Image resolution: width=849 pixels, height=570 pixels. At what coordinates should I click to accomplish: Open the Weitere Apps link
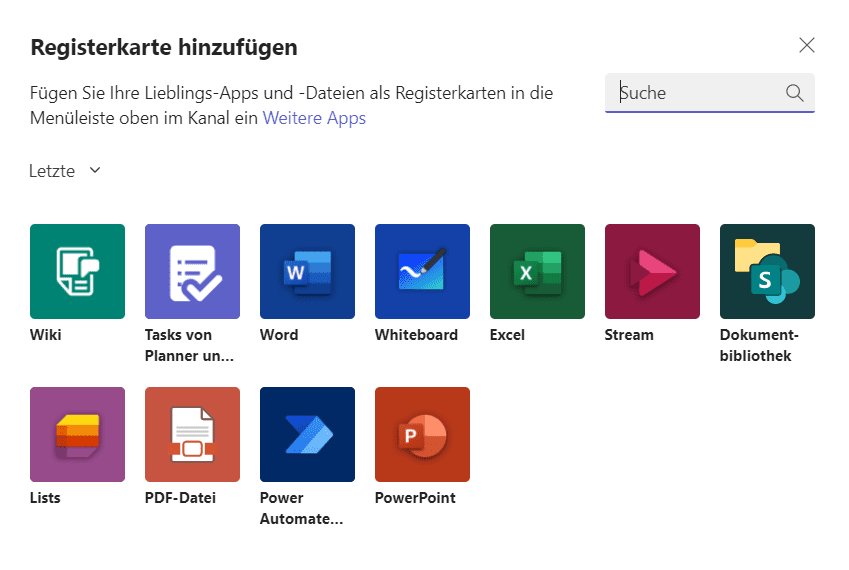tap(314, 118)
